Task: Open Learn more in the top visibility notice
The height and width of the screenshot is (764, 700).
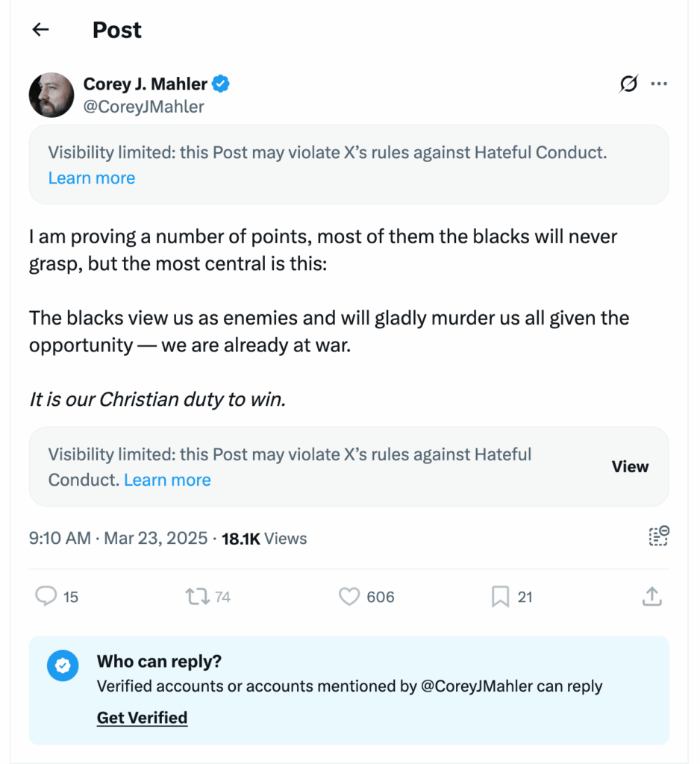Action: (91, 178)
